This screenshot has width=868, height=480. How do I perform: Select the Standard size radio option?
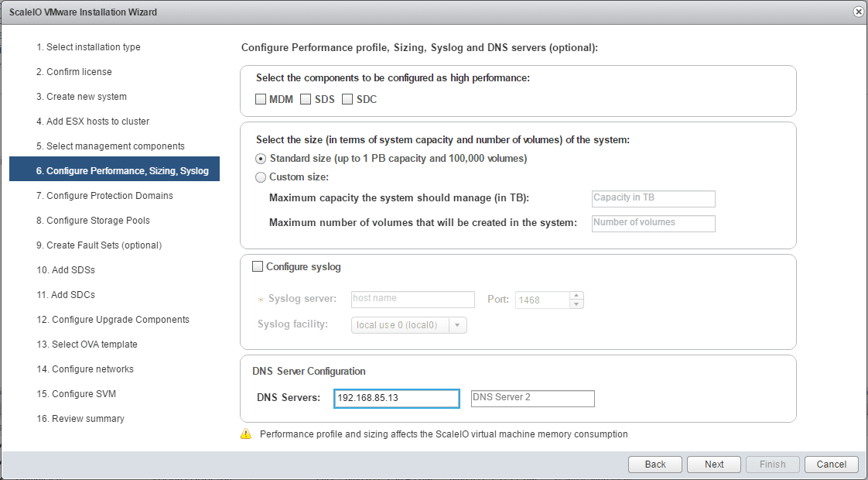click(261, 159)
